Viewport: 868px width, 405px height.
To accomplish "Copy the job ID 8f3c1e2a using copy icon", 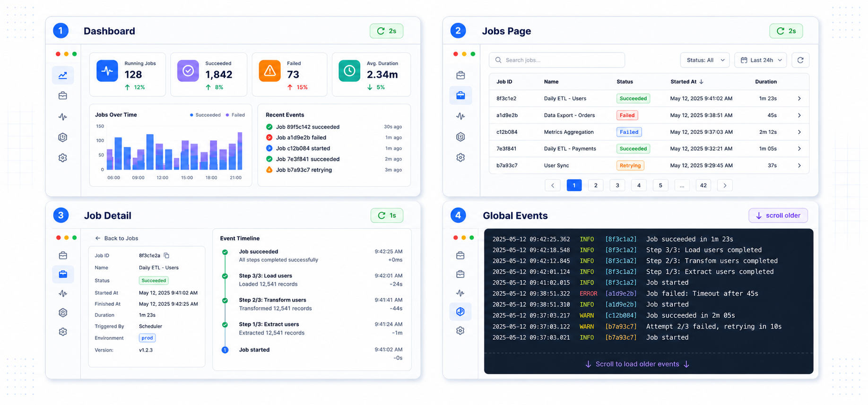I will pos(166,255).
